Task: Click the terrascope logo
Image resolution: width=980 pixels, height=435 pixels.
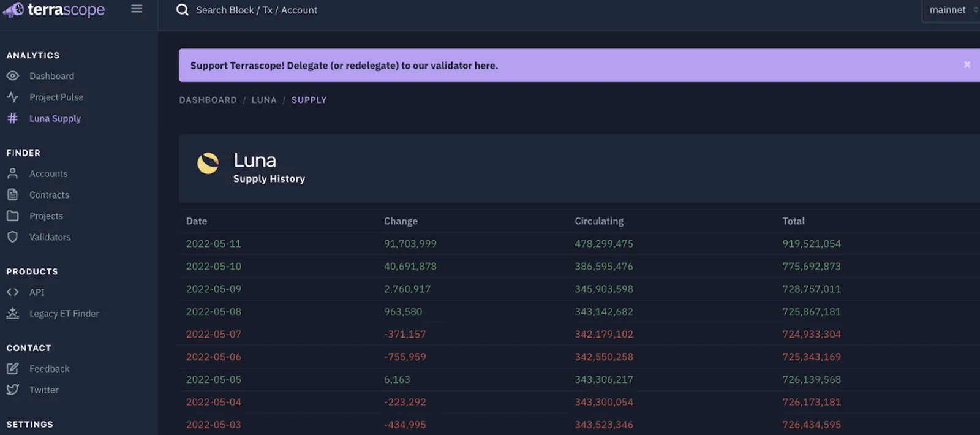Action: click(x=54, y=10)
